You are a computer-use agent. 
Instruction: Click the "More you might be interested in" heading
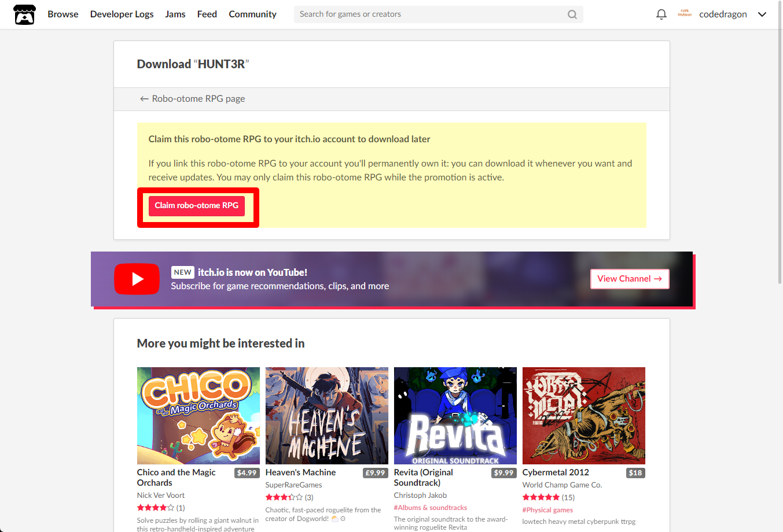221,343
